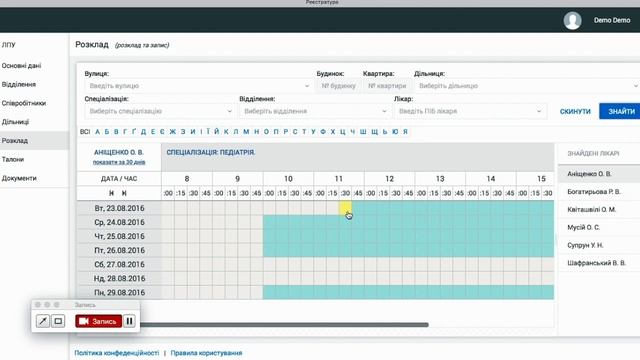The image size is (640, 360).
Task: Click the pen tool in recorder window
Action: (x=43, y=321)
